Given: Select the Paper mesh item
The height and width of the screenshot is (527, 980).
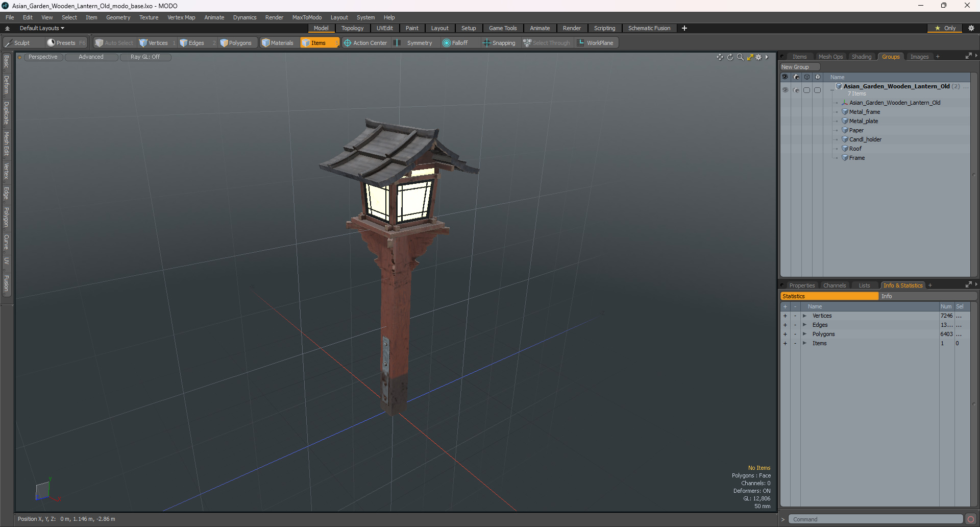Looking at the screenshot, I should [x=856, y=130].
